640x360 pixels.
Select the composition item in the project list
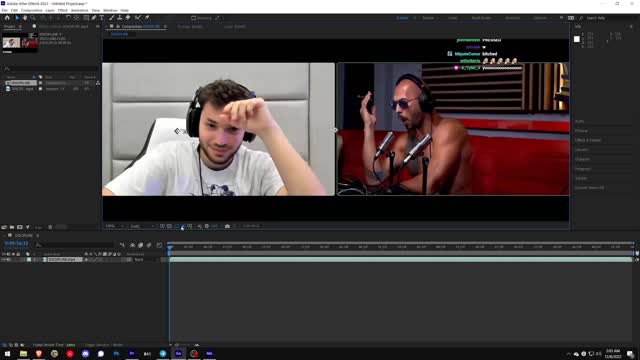(20, 83)
